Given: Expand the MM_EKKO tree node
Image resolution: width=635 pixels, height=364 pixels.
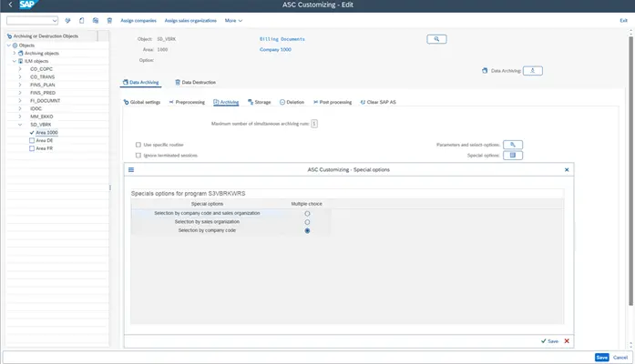Looking at the screenshot, I should (x=20, y=116).
